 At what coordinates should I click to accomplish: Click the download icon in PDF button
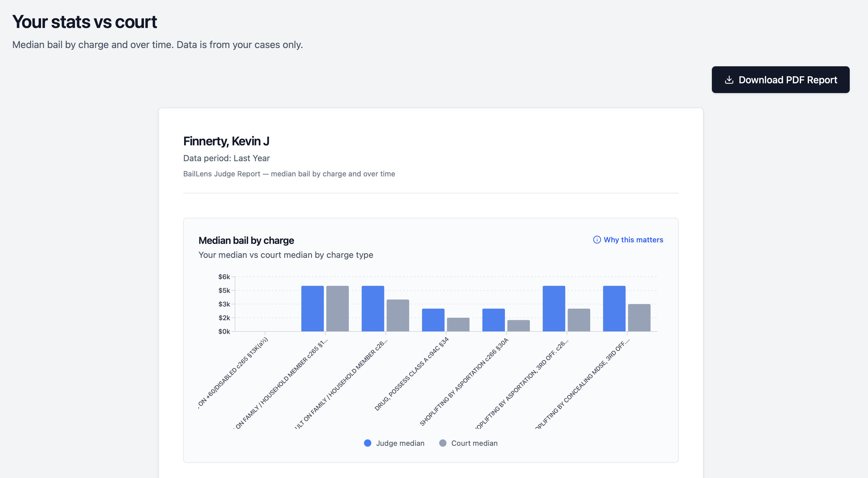729,80
